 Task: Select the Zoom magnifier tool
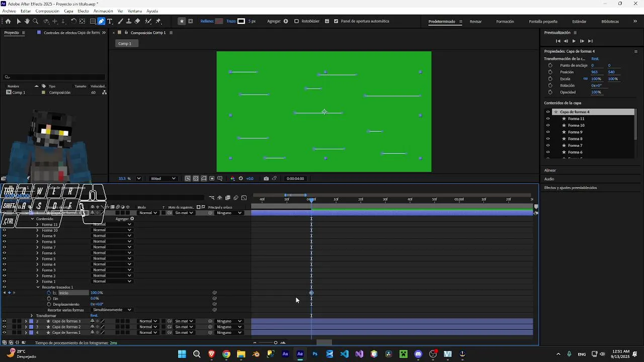(35, 21)
